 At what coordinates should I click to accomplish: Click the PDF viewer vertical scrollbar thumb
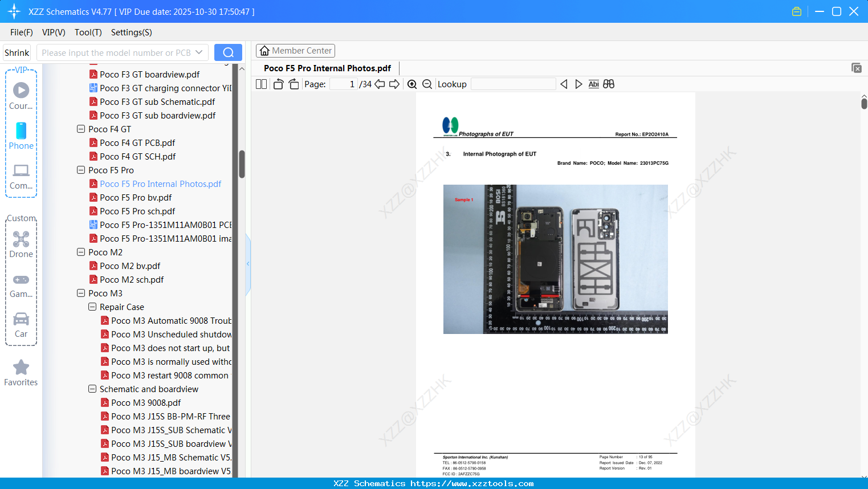tap(864, 103)
